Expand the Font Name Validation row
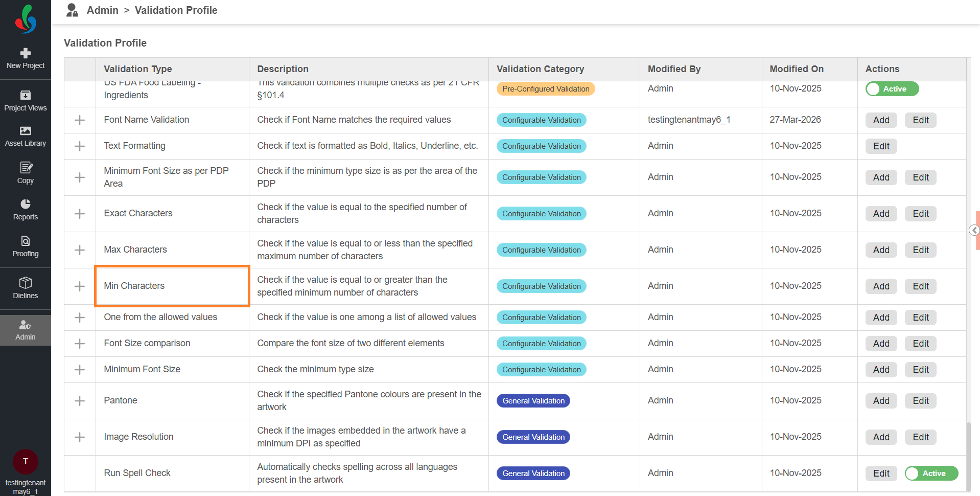Screen dimensions: 980x496 click(x=80, y=120)
